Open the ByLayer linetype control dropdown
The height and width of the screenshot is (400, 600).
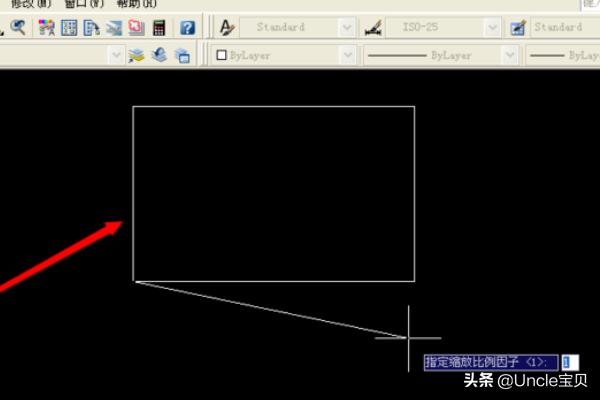click(x=441, y=56)
